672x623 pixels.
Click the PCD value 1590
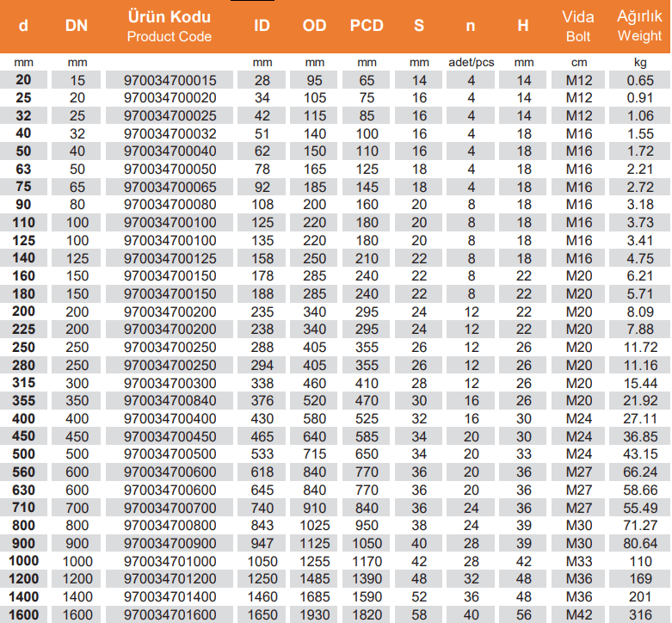(367, 596)
